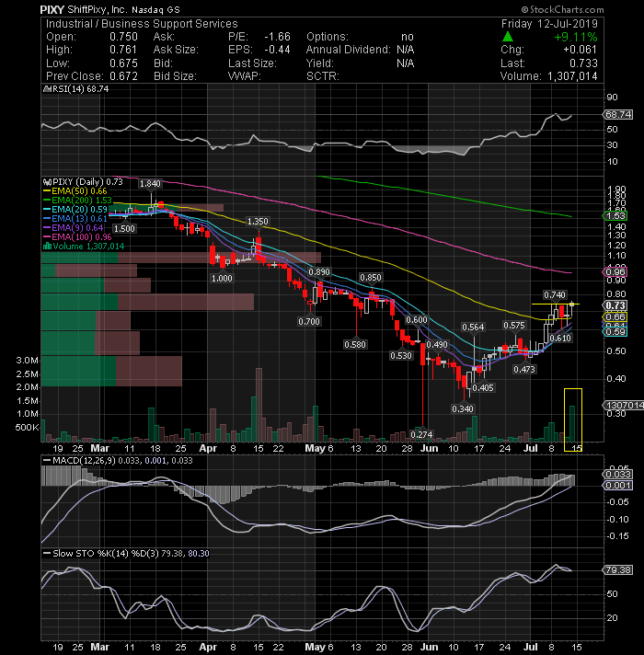
Task: Click the green EMA(200) 1.53 legend entry
Action: coord(77,201)
